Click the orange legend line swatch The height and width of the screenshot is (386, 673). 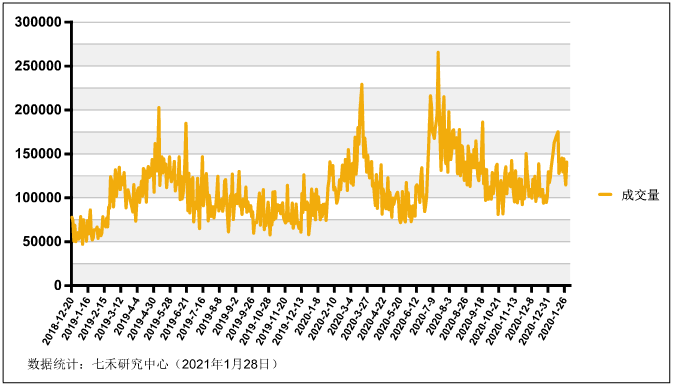point(605,195)
